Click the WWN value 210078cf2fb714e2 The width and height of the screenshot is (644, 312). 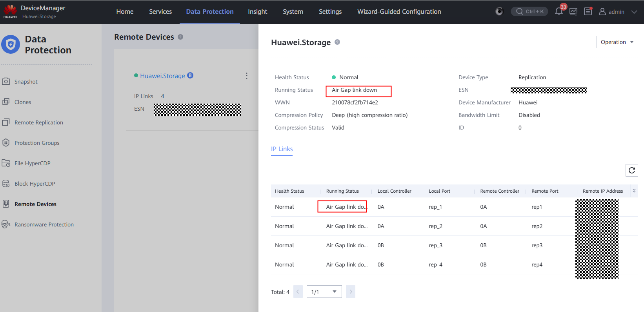(x=355, y=102)
